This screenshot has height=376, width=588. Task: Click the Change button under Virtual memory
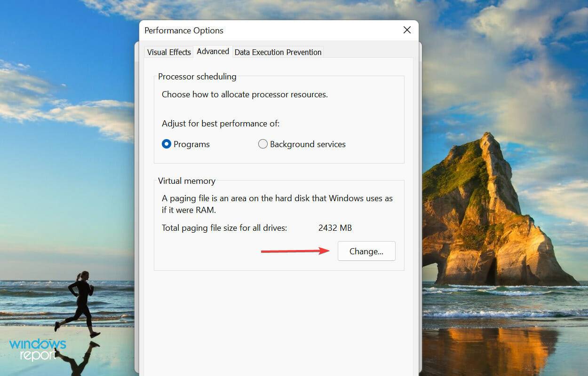tap(366, 251)
